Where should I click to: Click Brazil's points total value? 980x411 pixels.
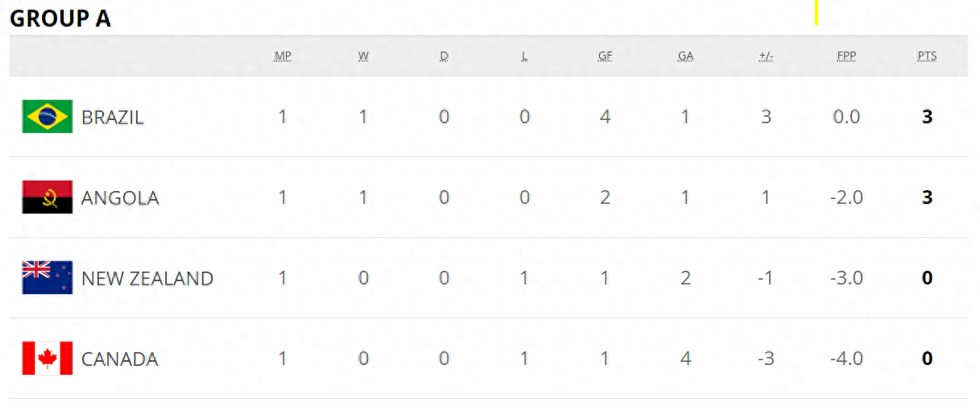[927, 117]
